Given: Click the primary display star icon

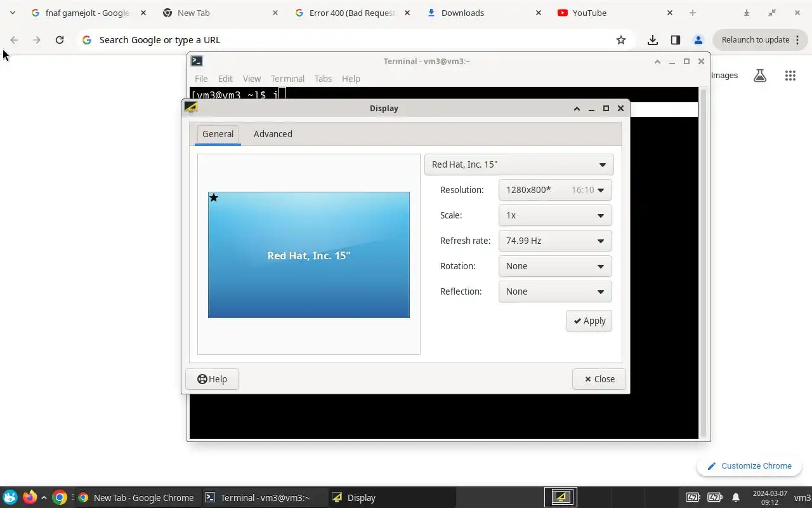Looking at the screenshot, I should point(214,198).
